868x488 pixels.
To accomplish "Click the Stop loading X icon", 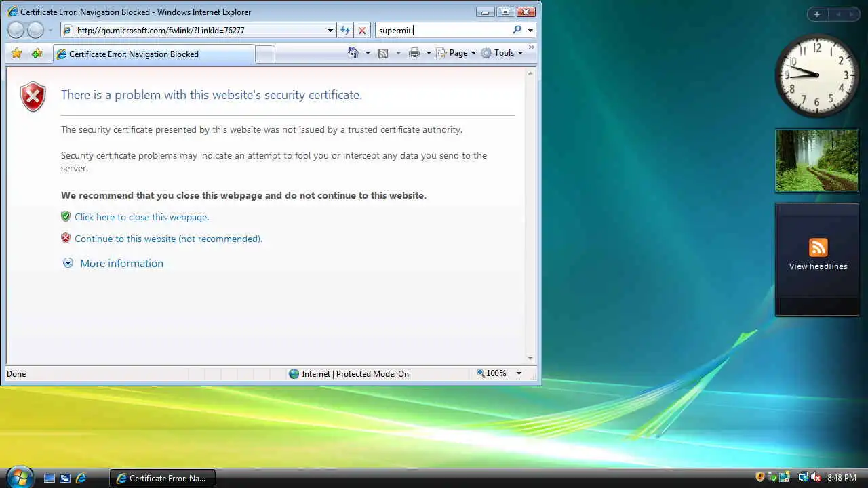I will pyautogui.click(x=362, y=30).
